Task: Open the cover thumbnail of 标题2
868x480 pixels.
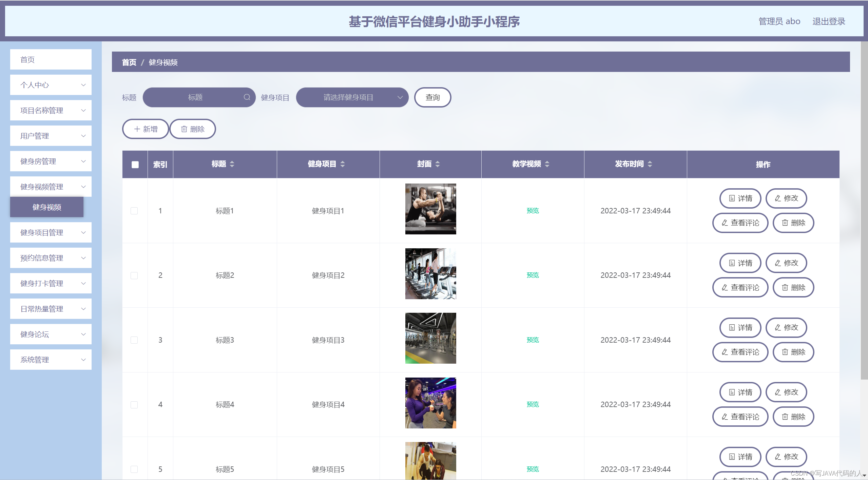Action: click(x=430, y=274)
